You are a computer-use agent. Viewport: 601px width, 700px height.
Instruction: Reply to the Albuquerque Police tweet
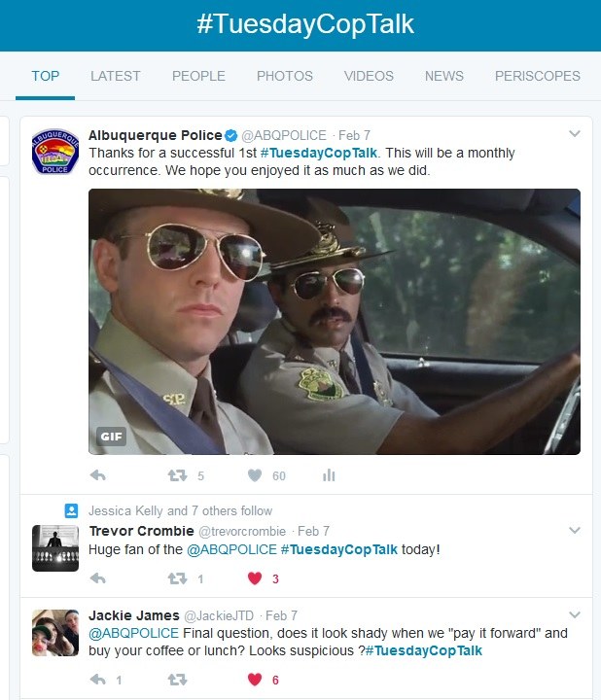(98, 475)
